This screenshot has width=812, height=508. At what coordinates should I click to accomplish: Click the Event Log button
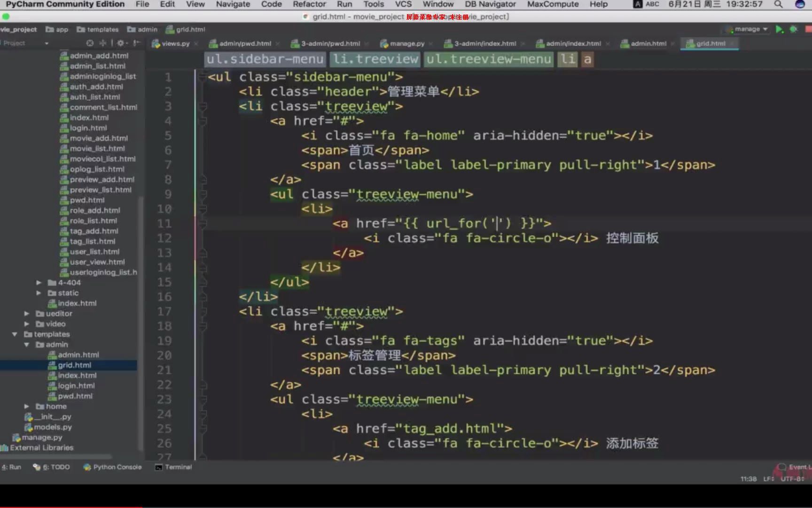pyautogui.click(x=795, y=467)
